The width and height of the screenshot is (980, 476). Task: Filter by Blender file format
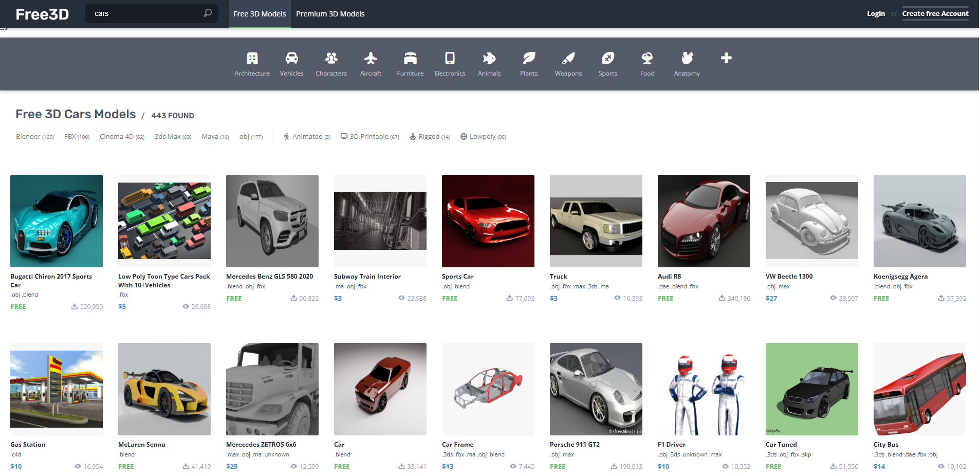(28, 137)
